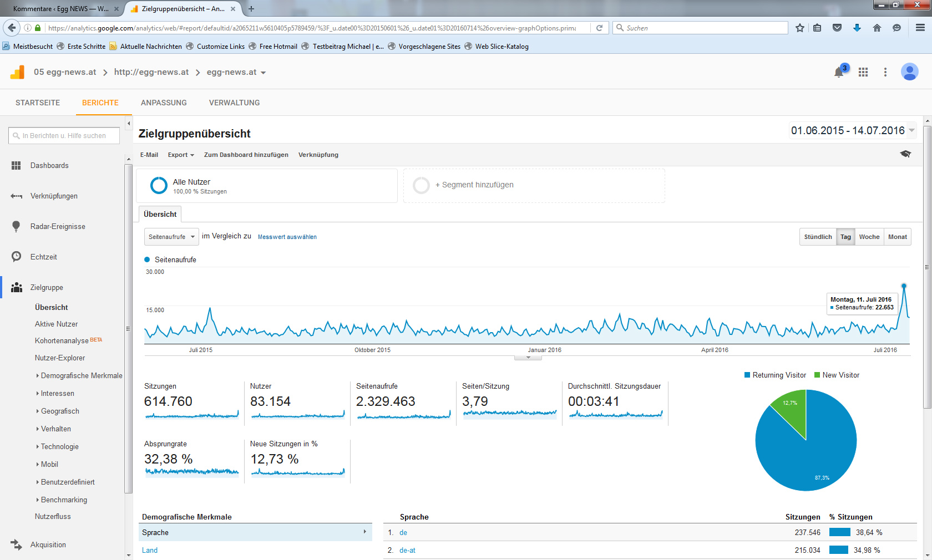Expand Benchmarking in sidebar

[62, 500]
